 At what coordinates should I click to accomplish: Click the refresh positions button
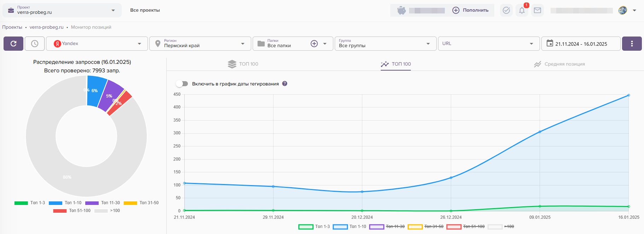click(x=13, y=44)
